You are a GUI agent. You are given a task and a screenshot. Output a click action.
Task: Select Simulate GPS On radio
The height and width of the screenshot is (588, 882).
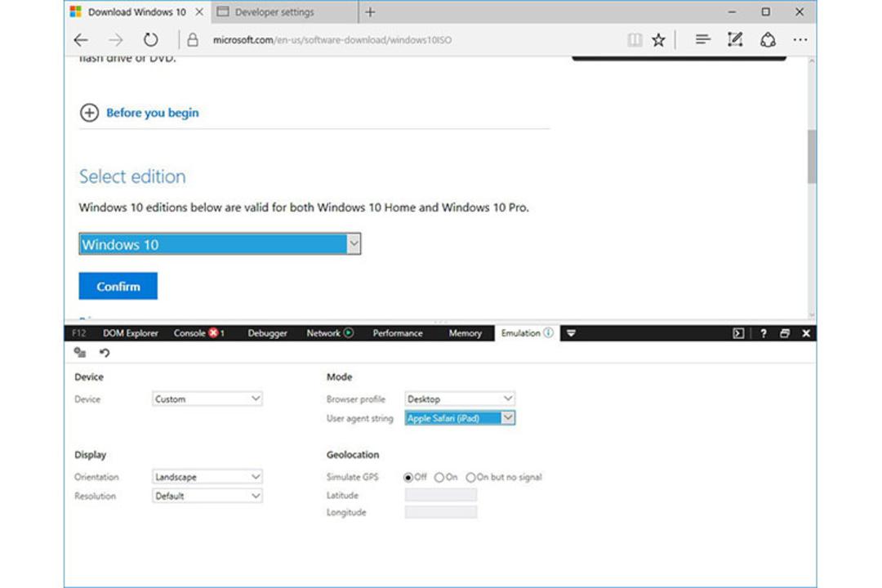pos(439,477)
